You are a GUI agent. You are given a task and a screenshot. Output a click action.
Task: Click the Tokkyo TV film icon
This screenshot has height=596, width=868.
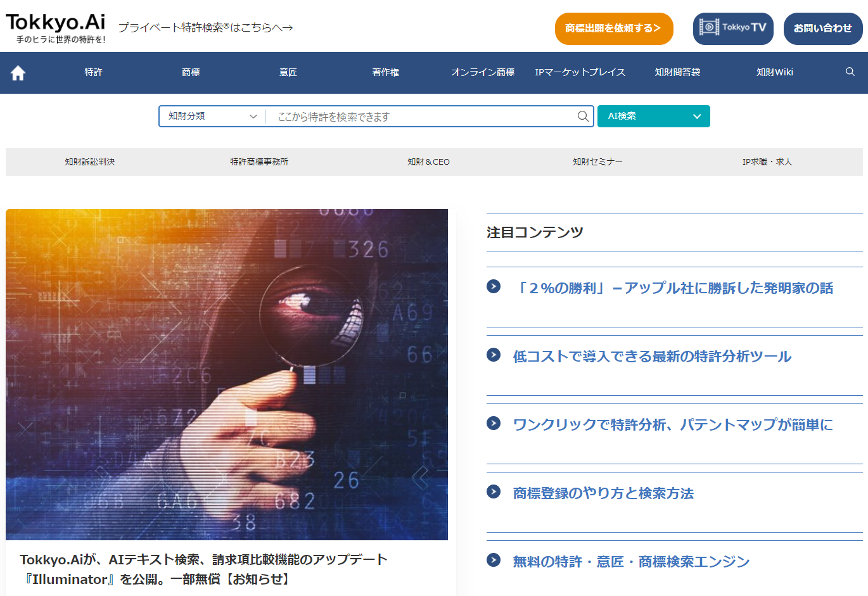(x=711, y=28)
